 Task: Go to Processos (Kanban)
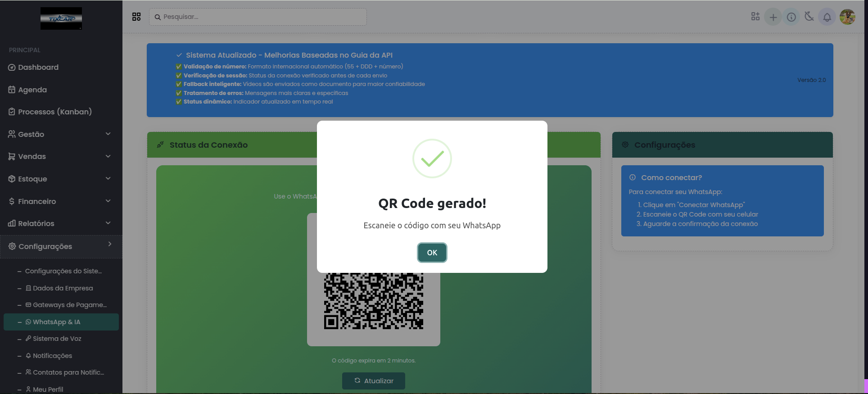pos(54,112)
